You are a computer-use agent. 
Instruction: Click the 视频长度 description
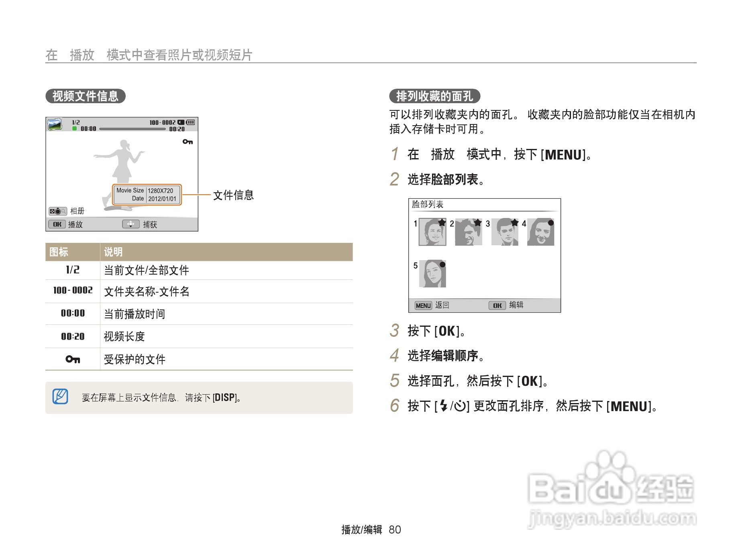tap(124, 336)
